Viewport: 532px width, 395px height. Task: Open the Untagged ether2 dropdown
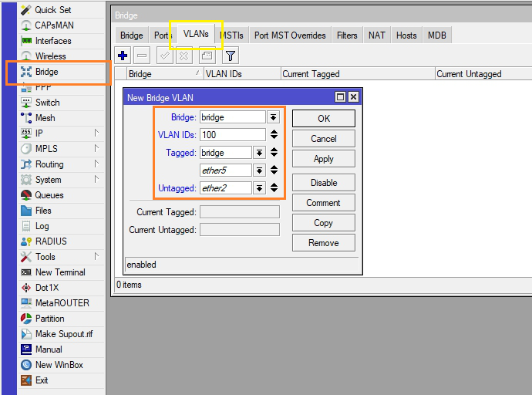259,188
